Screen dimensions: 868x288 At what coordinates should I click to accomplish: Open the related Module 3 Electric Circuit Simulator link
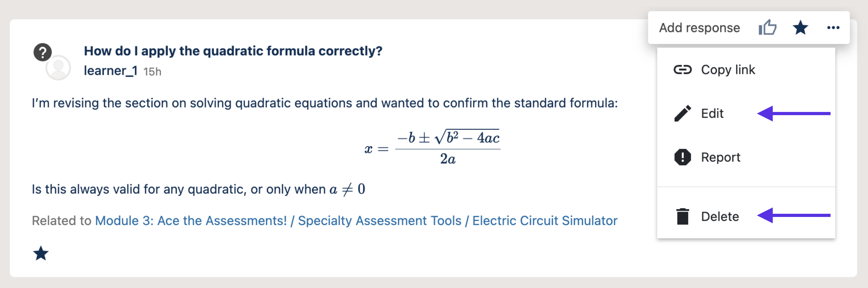(x=356, y=221)
